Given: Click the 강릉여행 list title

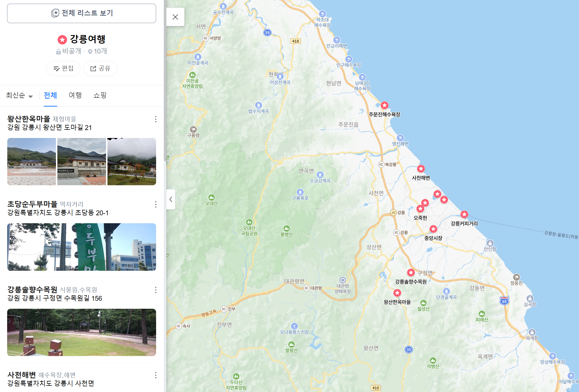Looking at the screenshot, I should [x=88, y=39].
